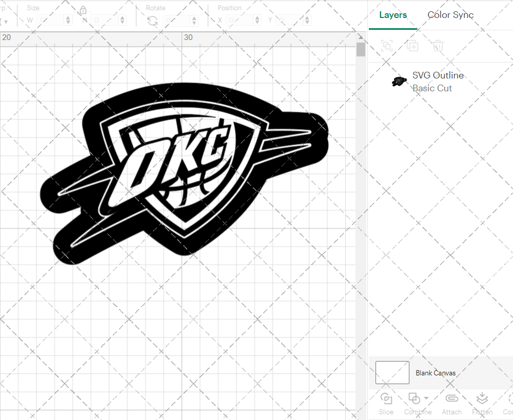
Task: Click the delete layer trash icon
Action: 438,46
